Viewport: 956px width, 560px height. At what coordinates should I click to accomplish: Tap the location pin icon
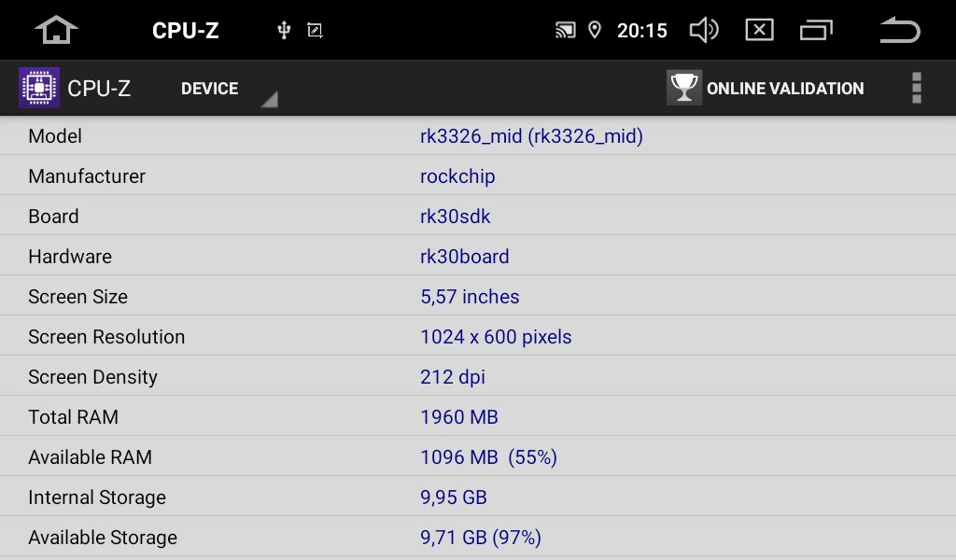point(595,30)
